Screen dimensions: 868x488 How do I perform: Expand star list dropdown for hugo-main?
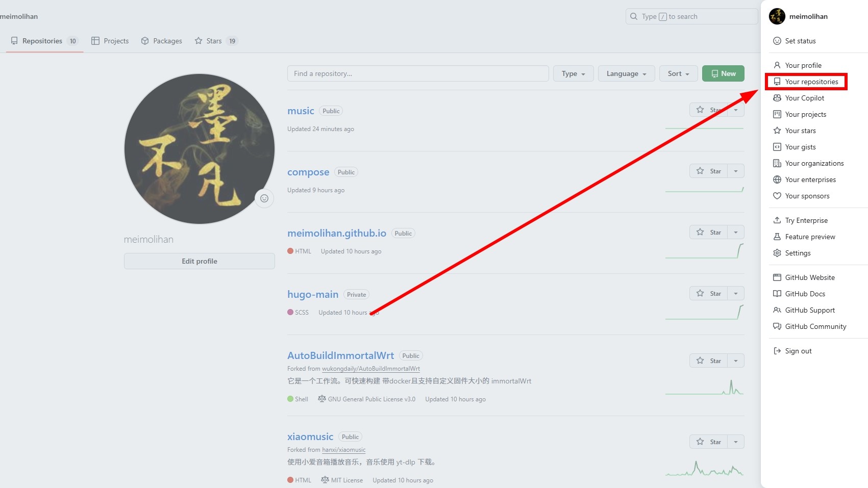[736, 293]
